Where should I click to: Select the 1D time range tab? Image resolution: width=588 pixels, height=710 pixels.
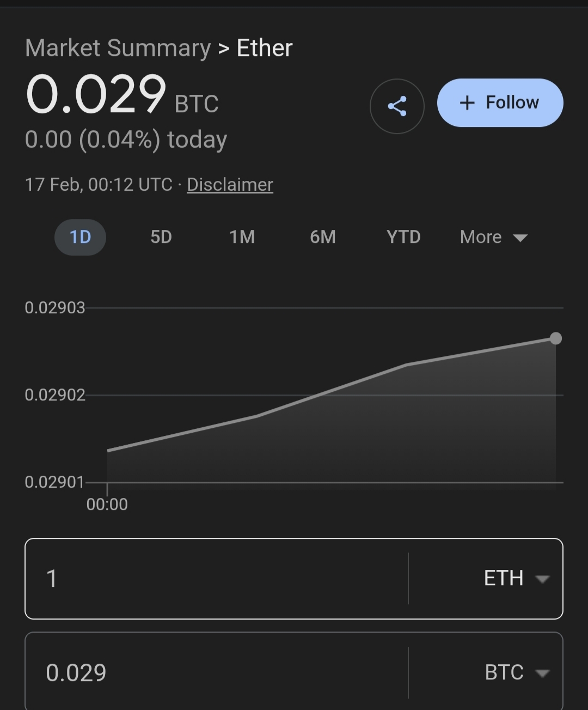click(x=80, y=237)
